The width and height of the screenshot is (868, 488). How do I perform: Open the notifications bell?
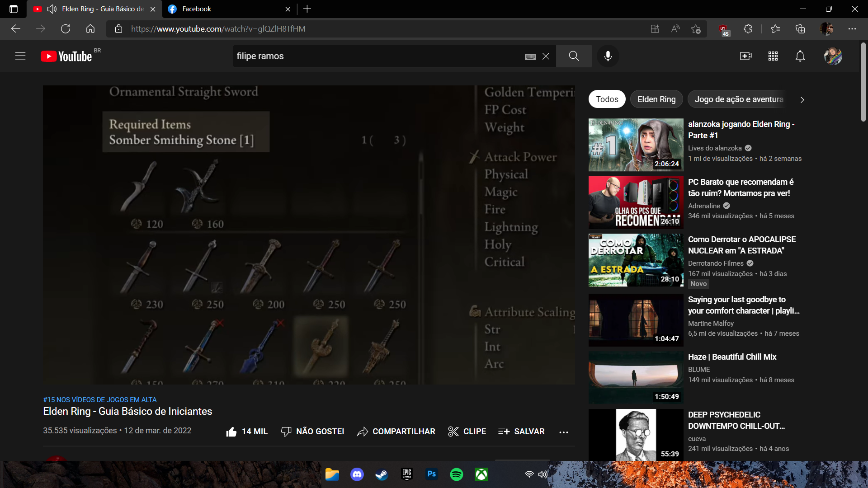(x=800, y=56)
